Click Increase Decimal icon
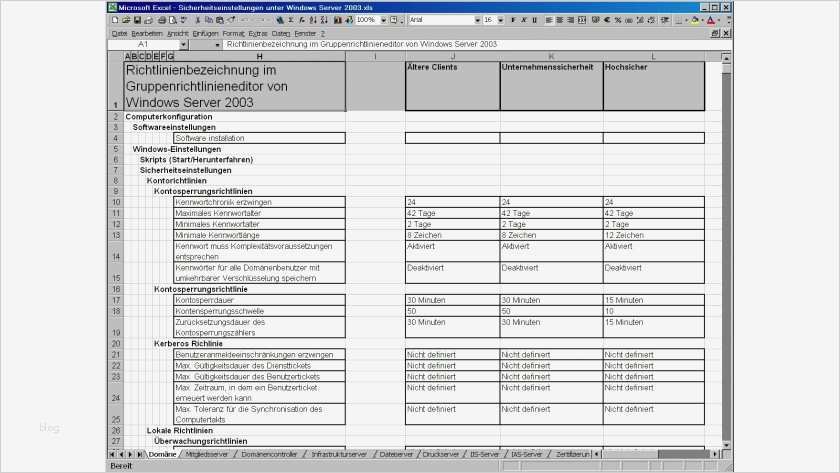The width and height of the screenshot is (840, 473). [x=641, y=20]
